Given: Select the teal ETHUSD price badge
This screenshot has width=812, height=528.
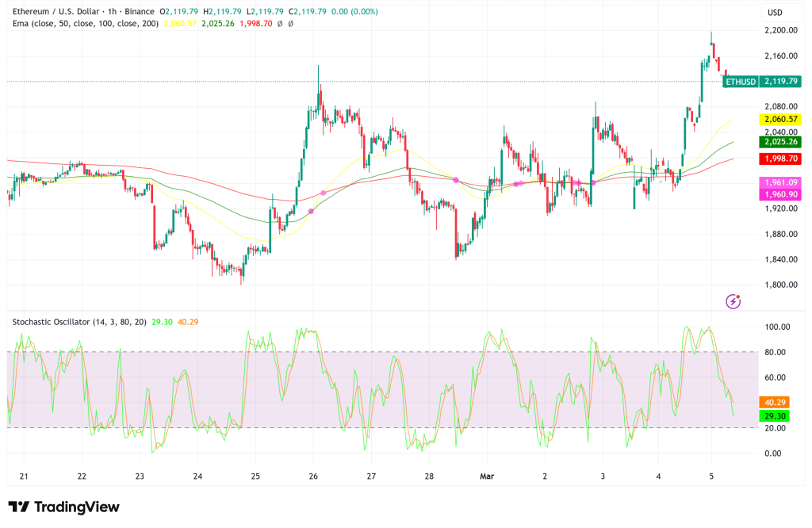Looking at the screenshot, I should 741,82.
